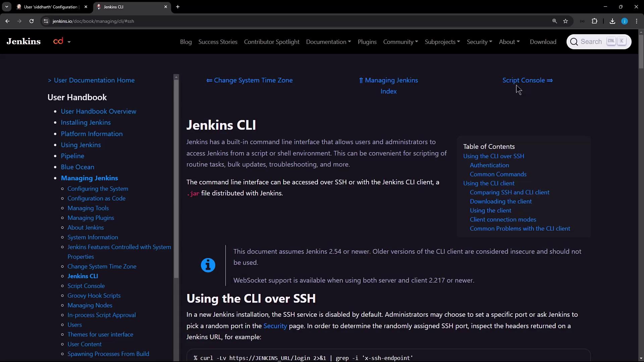Jump to Downloading the client
Screen dimensions: 644x362
pyautogui.click(x=500, y=201)
